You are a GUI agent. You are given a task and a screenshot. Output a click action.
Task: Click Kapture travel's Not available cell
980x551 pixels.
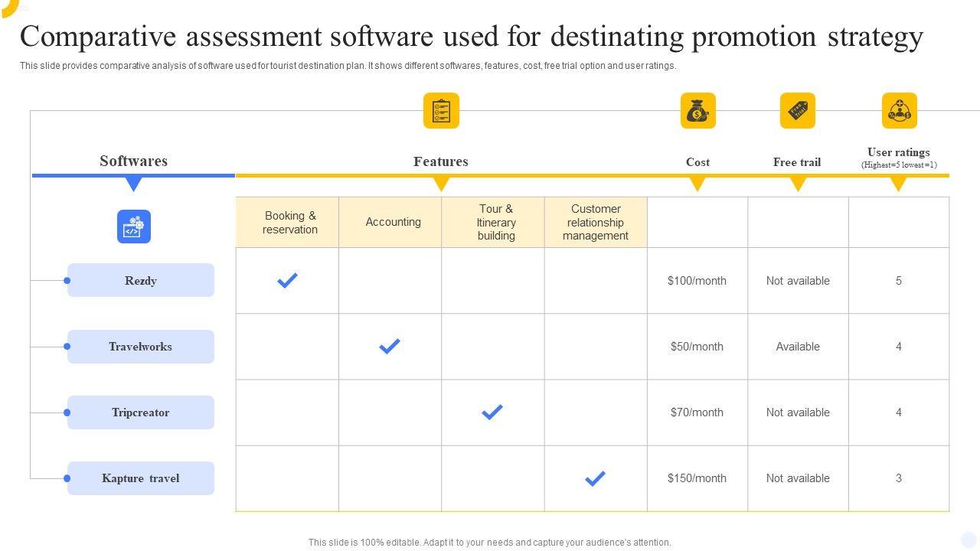pos(798,478)
